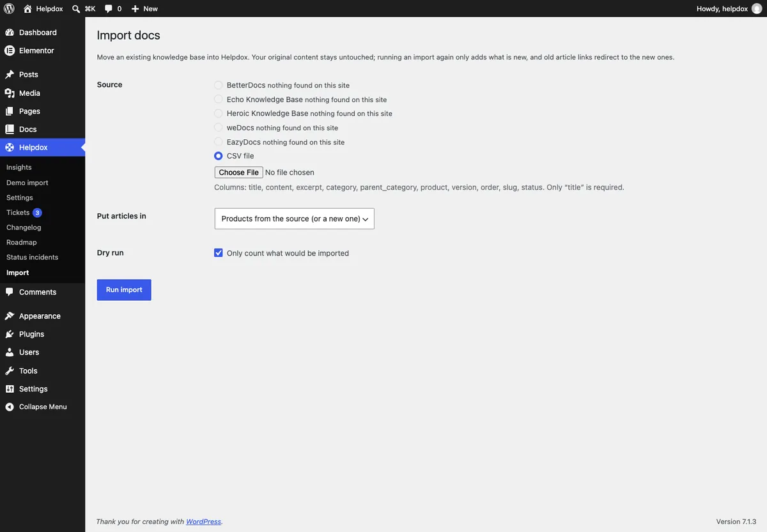Click the Plugins icon in sidebar
The image size is (767, 532).
[x=10, y=334]
